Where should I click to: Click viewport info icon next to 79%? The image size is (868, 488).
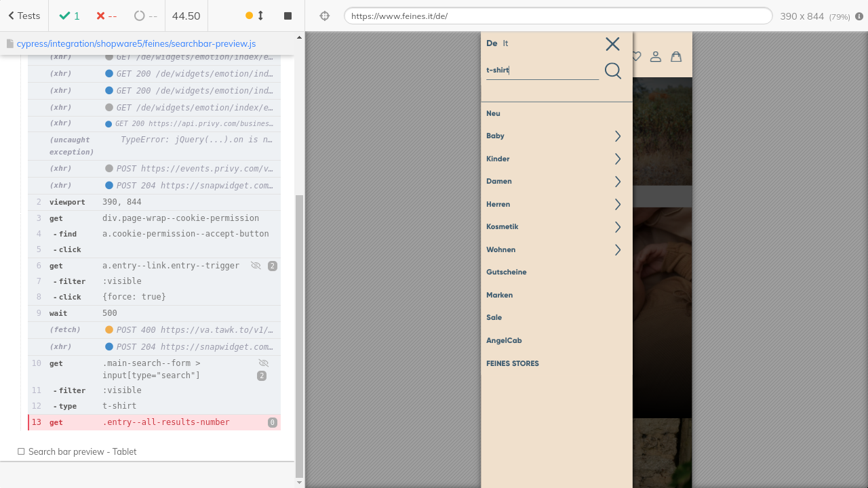(x=859, y=16)
